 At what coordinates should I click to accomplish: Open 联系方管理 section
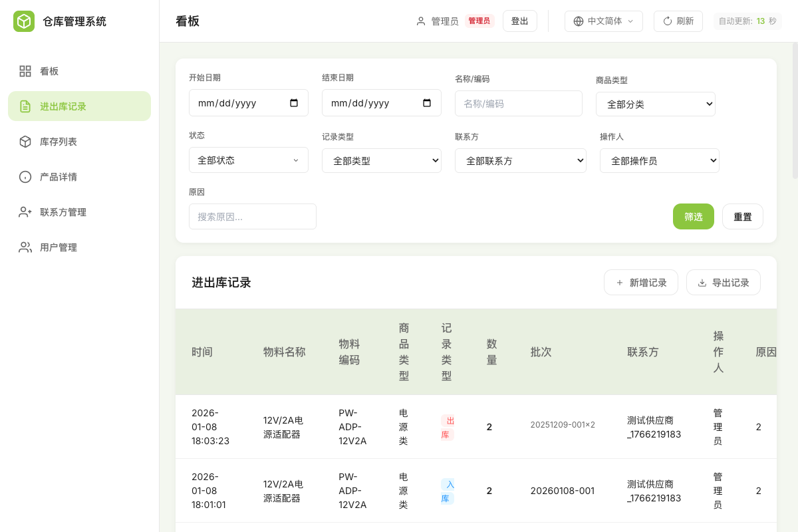[x=80, y=212]
